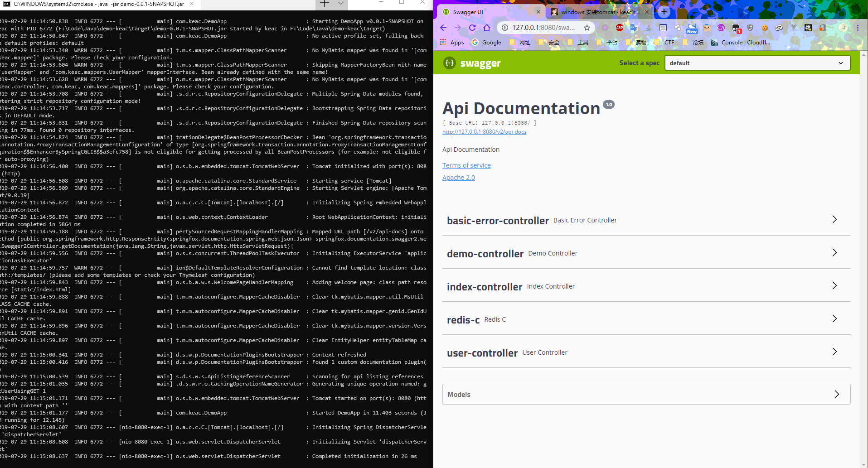Open a new Chrome tab
This screenshot has height=468, width=868.
[664, 12]
